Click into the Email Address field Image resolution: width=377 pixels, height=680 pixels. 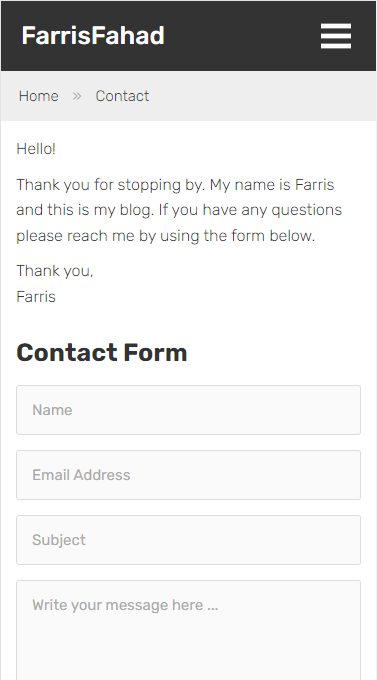[188, 475]
